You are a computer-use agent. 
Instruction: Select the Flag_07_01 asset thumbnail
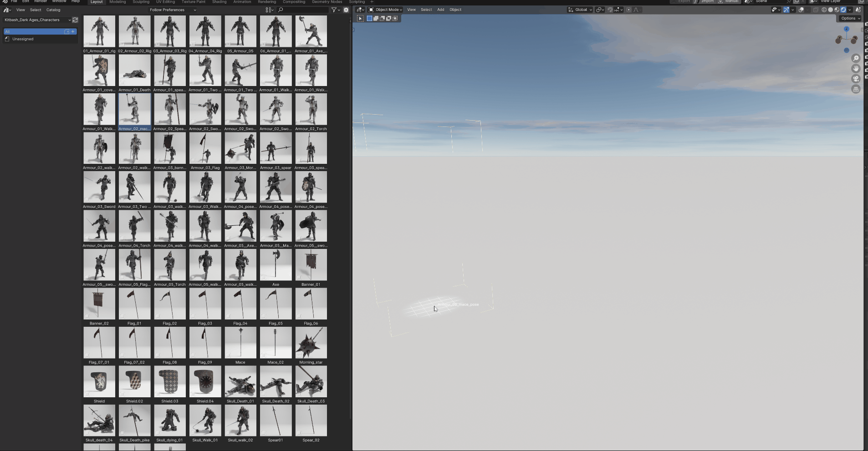(99, 343)
